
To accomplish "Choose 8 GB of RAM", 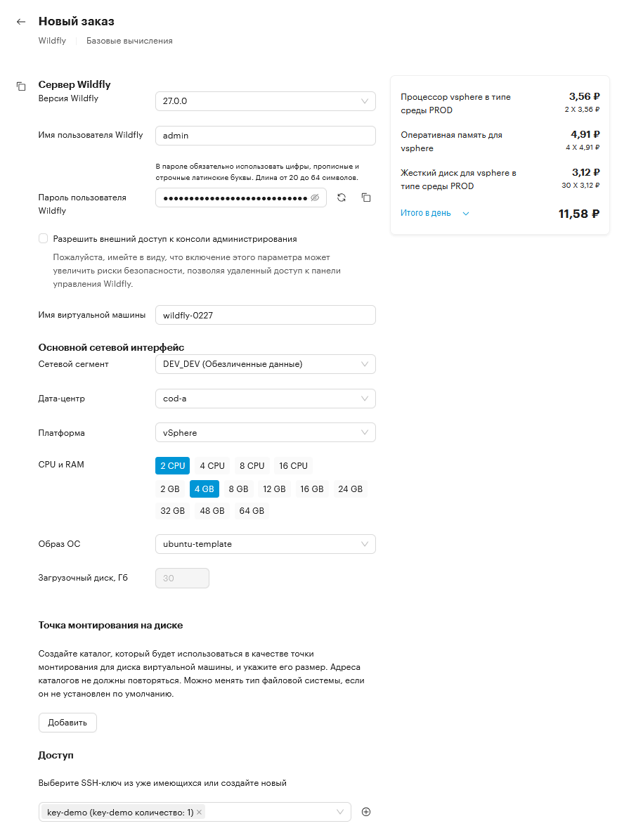I will [238, 489].
